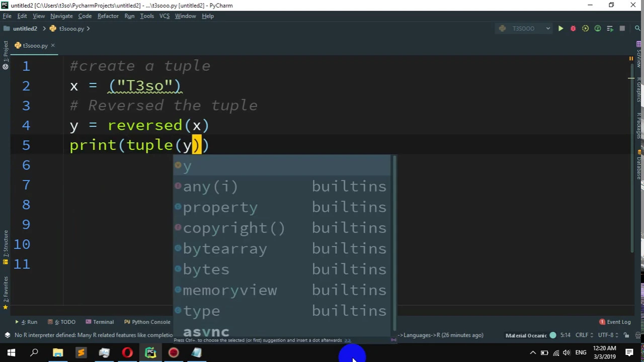Select 'property' completion suggestion

click(x=282, y=207)
